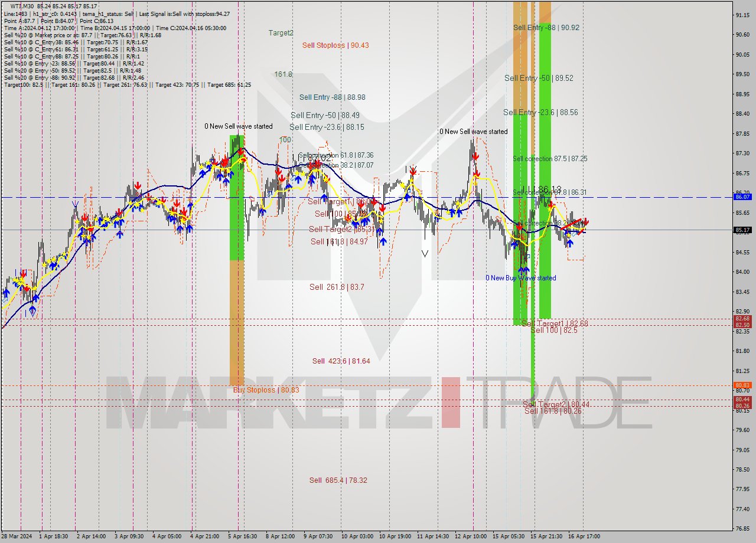This screenshot has height=543, width=756.
Task: Click the 'Sell Stoploss | 90.43' label
Action: tap(335, 45)
